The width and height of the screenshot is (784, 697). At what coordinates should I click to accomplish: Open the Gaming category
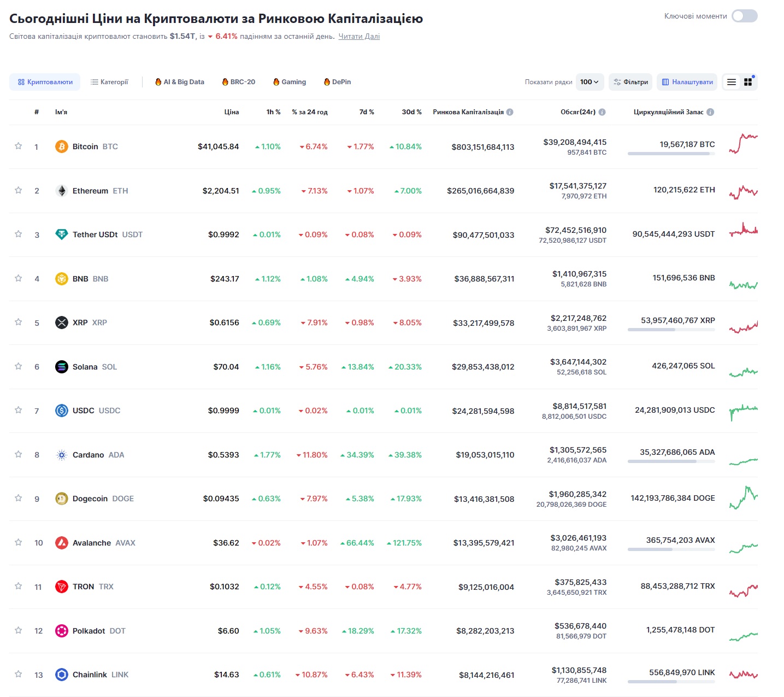pyautogui.click(x=290, y=82)
